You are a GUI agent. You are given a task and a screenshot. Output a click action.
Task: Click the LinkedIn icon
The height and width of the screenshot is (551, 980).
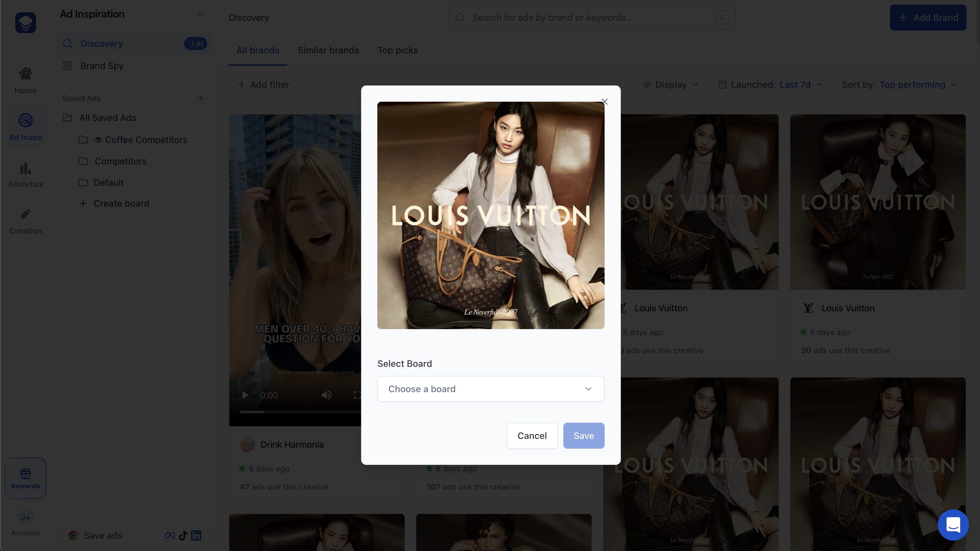[x=196, y=535]
